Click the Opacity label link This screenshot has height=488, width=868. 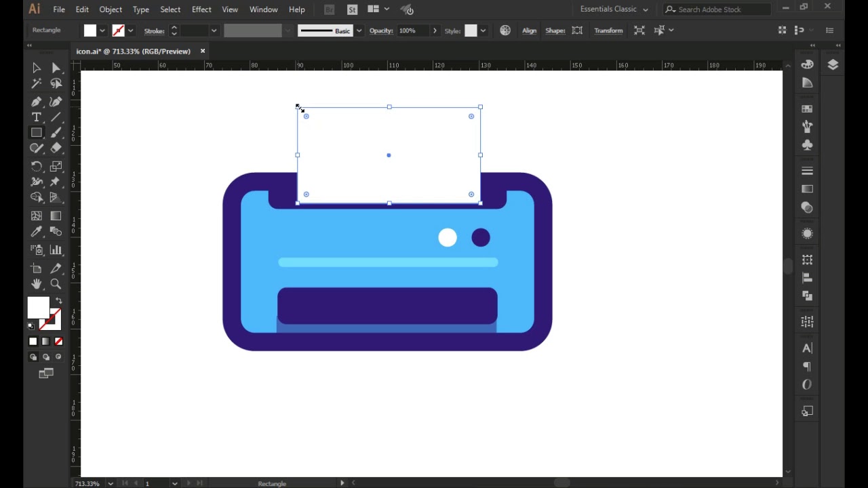coord(381,30)
